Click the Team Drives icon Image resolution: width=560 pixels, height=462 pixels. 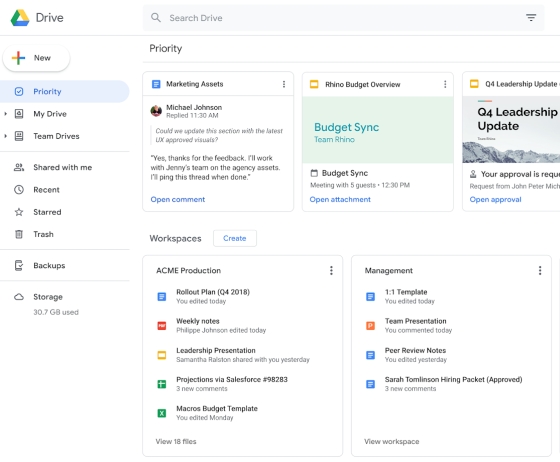[x=19, y=136]
